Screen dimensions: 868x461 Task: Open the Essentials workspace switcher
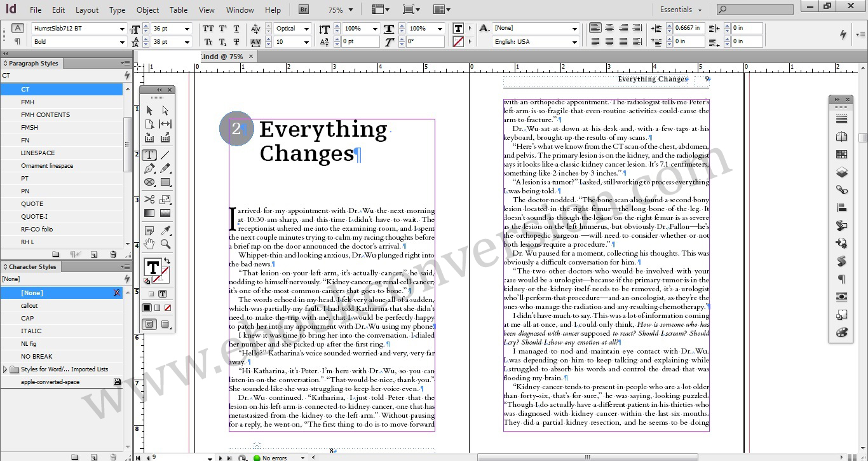click(681, 10)
